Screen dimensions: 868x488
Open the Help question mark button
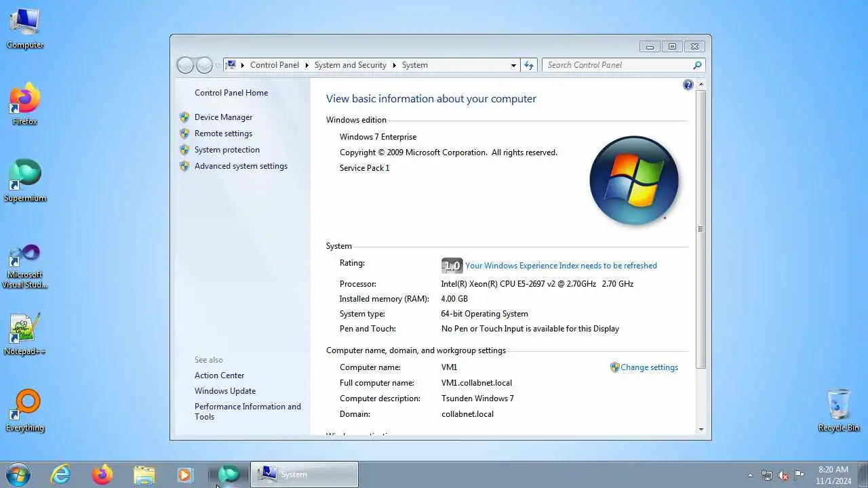pyautogui.click(x=688, y=85)
